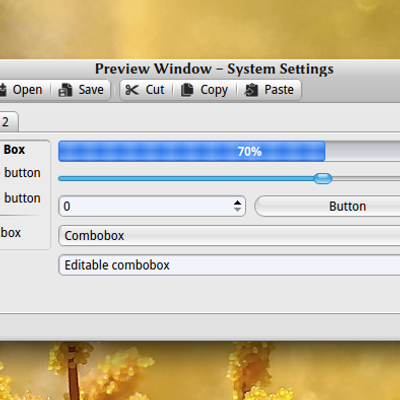Viewport: 400px width, 400px height.
Task: Open the Combobox dropdown
Action: pos(229,236)
